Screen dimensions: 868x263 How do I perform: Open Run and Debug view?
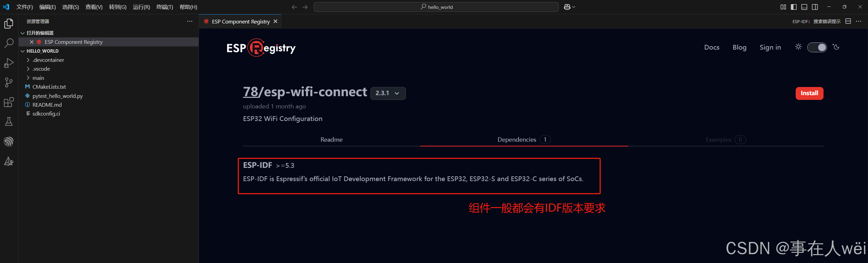point(9,63)
